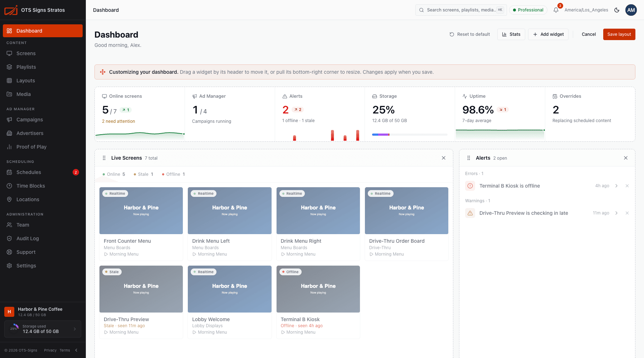Image resolution: width=644 pixels, height=358 pixels.
Task: Toggle dark mode moon icon
Action: coord(617,10)
